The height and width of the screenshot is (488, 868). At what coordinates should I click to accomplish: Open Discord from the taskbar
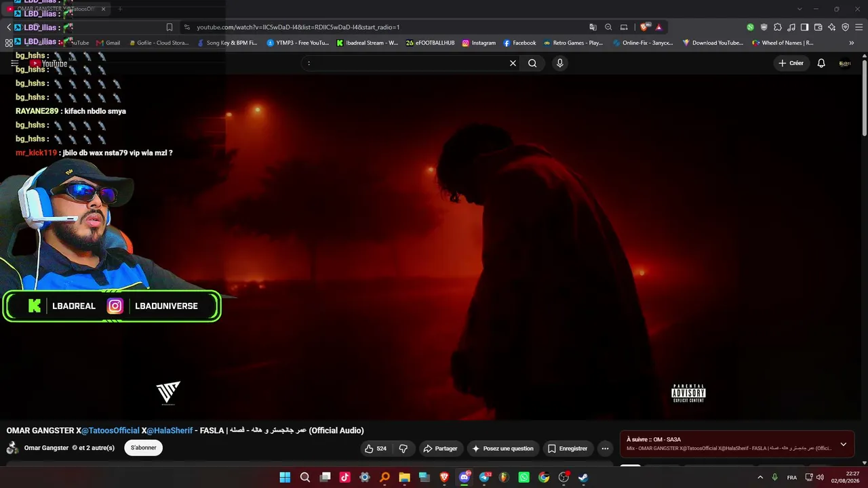pyautogui.click(x=465, y=477)
